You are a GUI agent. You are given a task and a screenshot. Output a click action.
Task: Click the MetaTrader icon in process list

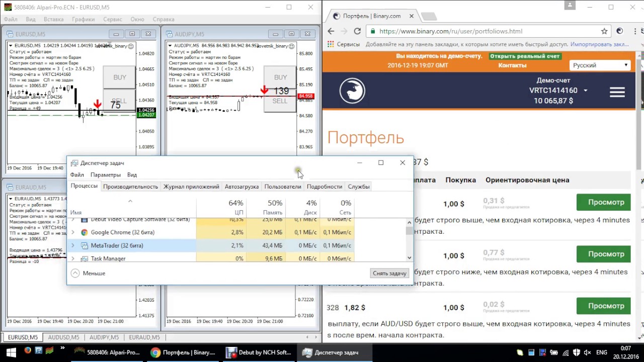click(85, 245)
